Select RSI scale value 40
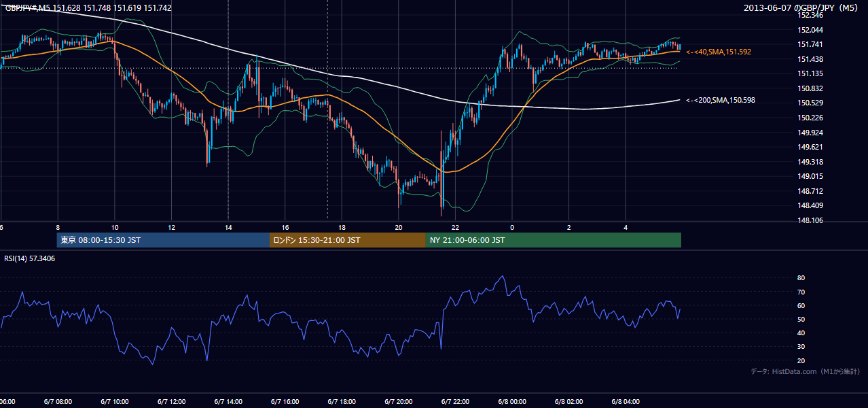Image resolution: width=868 pixels, height=408 pixels. [801, 333]
